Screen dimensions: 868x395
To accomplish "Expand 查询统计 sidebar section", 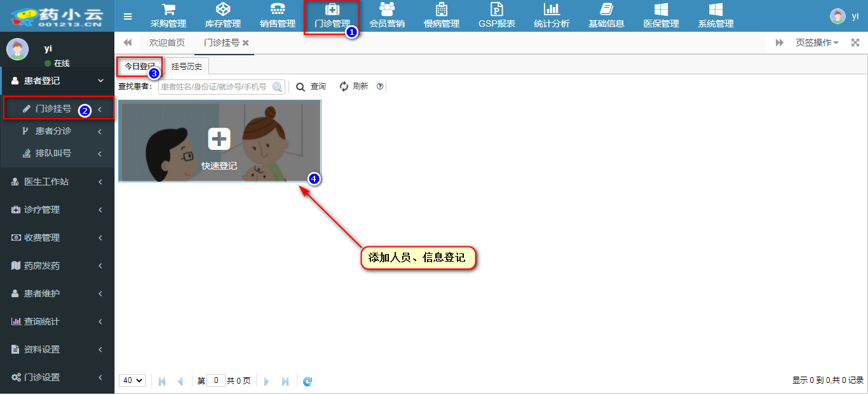I will point(57,321).
